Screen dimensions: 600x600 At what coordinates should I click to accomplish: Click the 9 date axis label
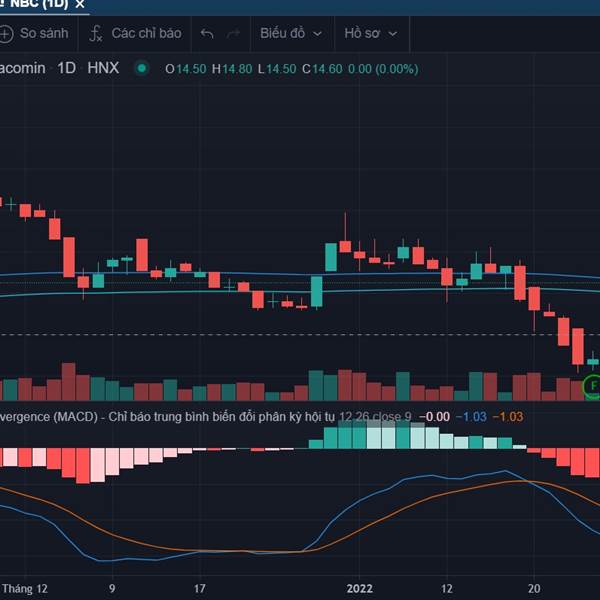112,589
